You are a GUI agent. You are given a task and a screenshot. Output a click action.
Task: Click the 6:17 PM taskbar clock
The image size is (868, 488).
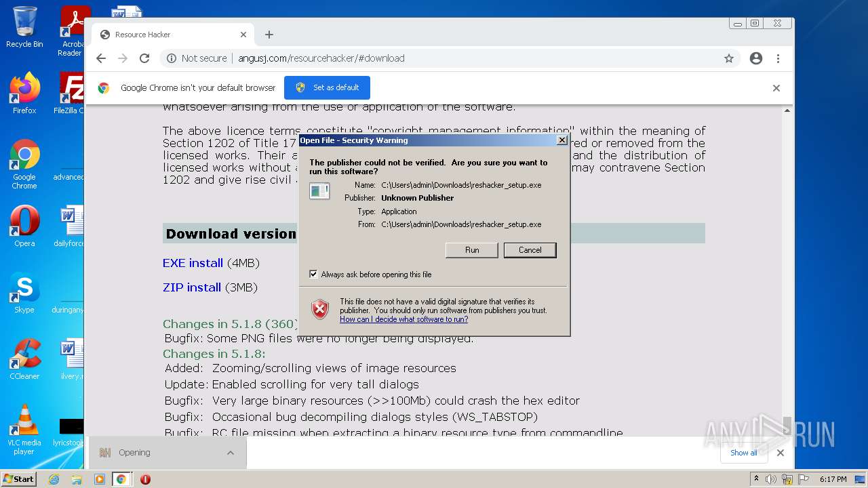833,479
